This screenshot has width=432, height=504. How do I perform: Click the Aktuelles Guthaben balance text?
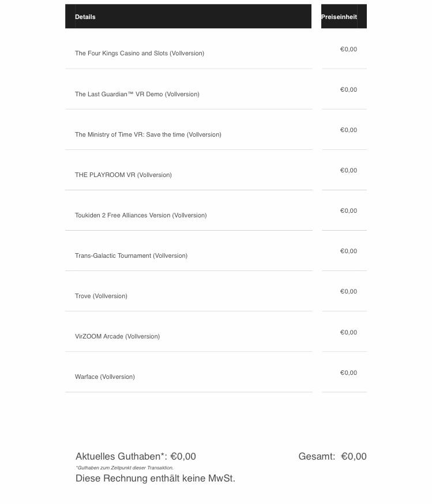pos(136,456)
